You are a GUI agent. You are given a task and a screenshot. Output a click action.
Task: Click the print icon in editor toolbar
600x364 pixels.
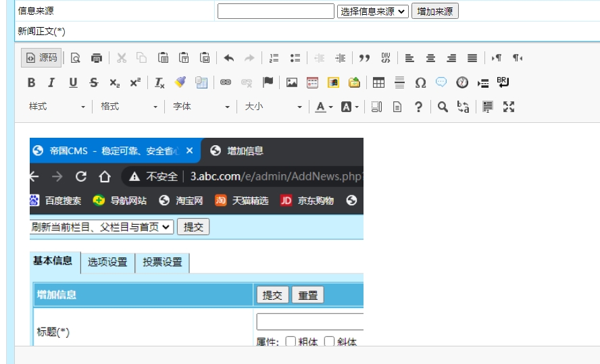pos(97,58)
